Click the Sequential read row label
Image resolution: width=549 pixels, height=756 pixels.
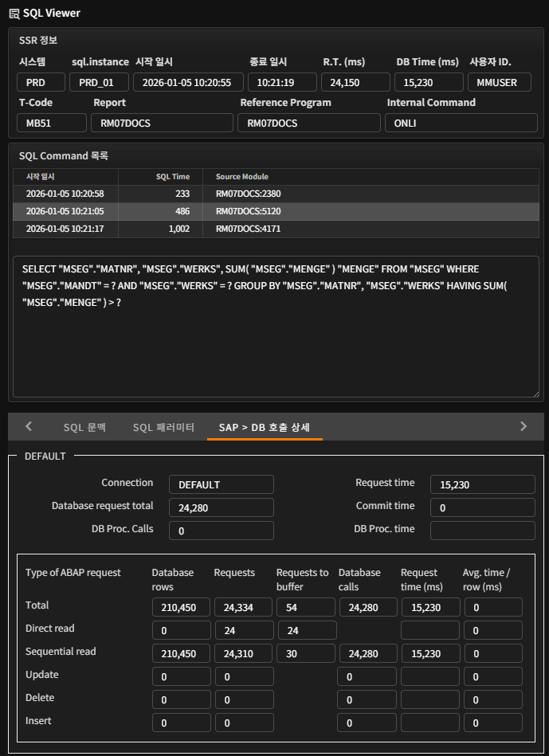click(61, 652)
